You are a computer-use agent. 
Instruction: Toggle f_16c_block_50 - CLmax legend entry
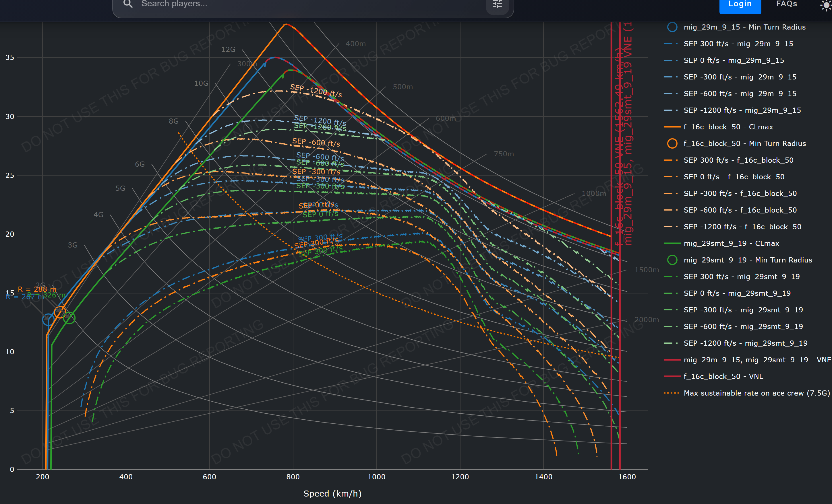coord(728,127)
